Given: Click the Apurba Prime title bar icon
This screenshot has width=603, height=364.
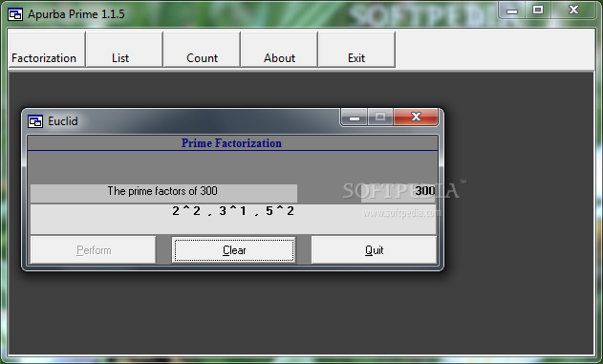Looking at the screenshot, I should point(15,14).
